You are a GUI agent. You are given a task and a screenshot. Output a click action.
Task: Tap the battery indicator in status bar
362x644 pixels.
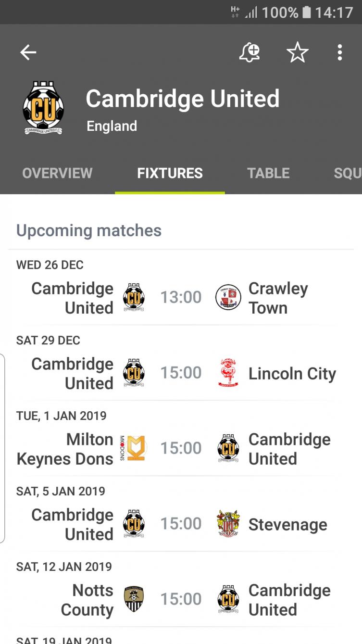[x=306, y=12]
